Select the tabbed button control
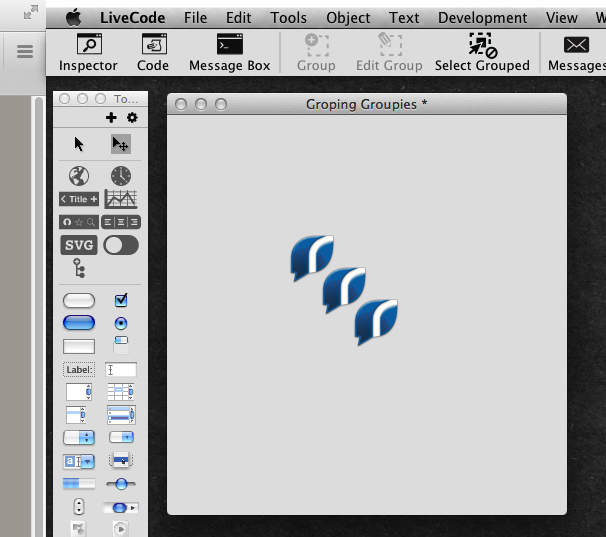Screen dimensions: 606x537 pyautogui.click(x=121, y=345)
